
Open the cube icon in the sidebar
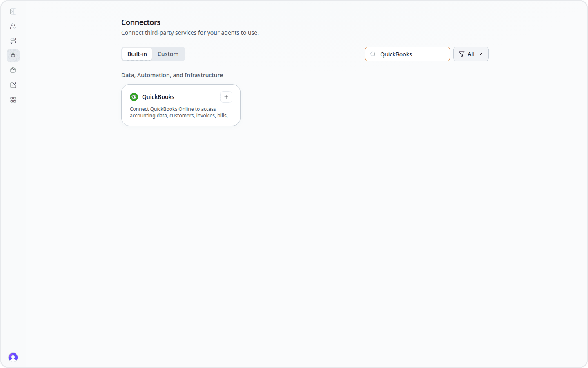click(x=13, y=70)
